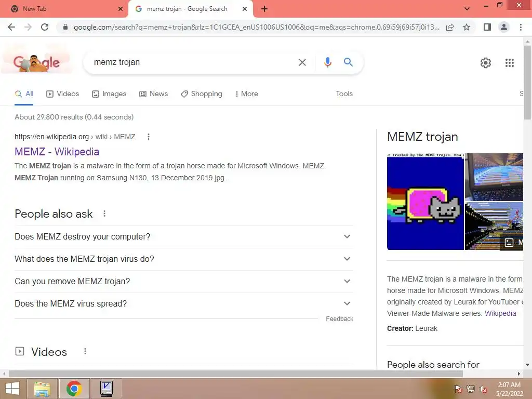Viewport: 532px width, 399px height.
Task: Close the memz trojan search tab
Action: [245, 9]
